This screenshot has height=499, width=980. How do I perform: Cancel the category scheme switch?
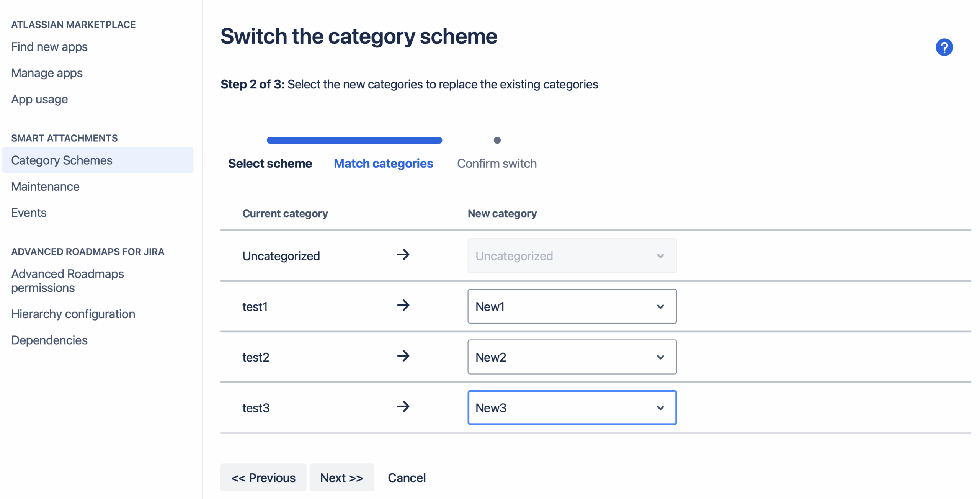(407, 478)
